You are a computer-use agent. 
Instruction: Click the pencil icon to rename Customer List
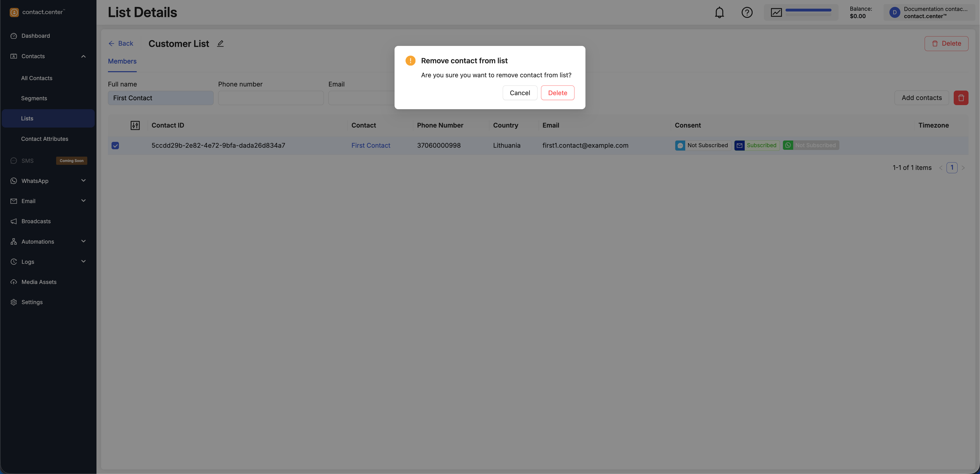coord(220,43)
